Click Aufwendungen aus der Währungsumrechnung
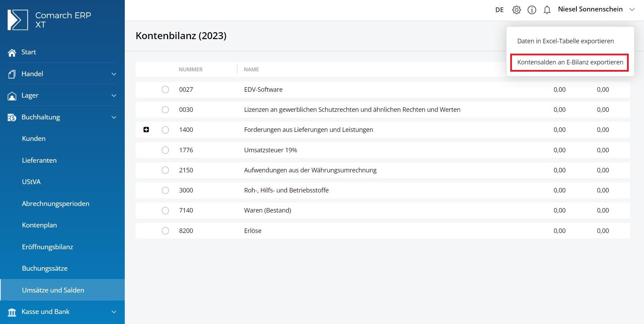 click(x=310, y=170)
